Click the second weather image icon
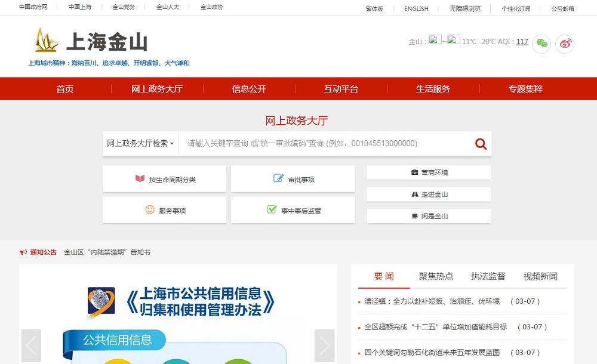Image resolution: width=597 pixels, height=364 pixels. click(454, 39)
